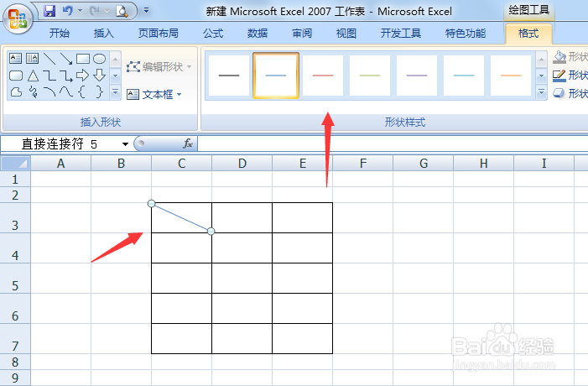Switch to the 数据 tab
Image resolution: width=588 pixels, height=386 pixels.
click(258, 34)
